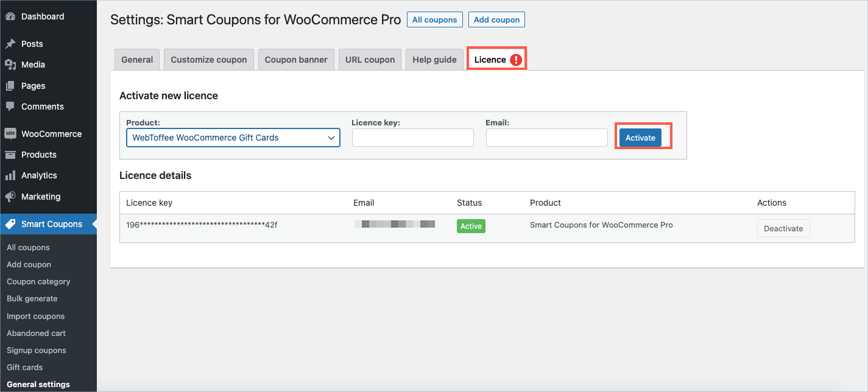868x392 pixels.
Task: Click the All coupons header button
Action: coord(435,19)
